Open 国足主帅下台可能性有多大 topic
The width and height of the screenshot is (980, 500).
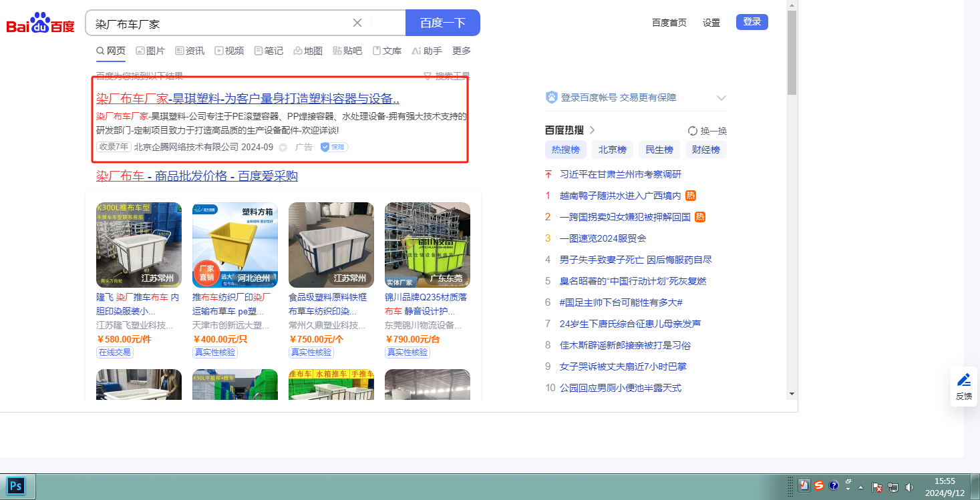621,302
